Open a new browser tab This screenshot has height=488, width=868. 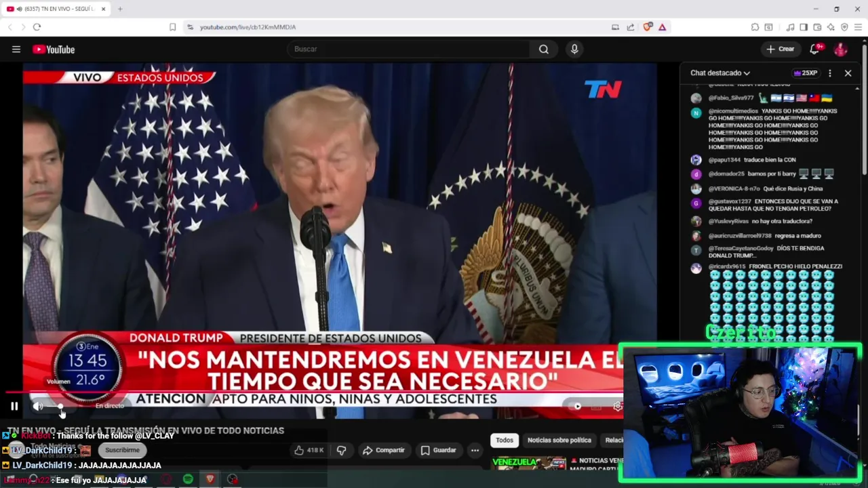pyautogui.click(x=120, y=9)
